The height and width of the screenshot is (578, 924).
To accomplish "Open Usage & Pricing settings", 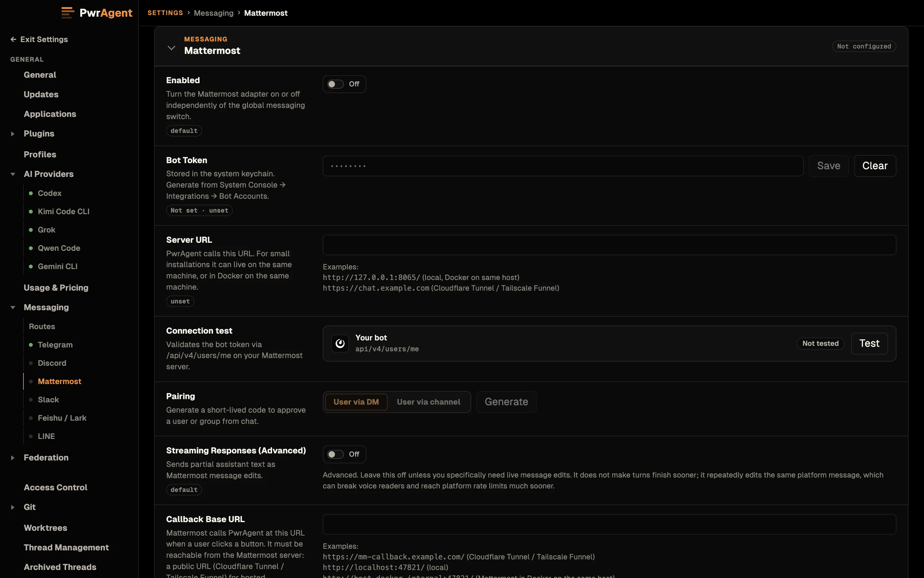I will coord(56,288).
